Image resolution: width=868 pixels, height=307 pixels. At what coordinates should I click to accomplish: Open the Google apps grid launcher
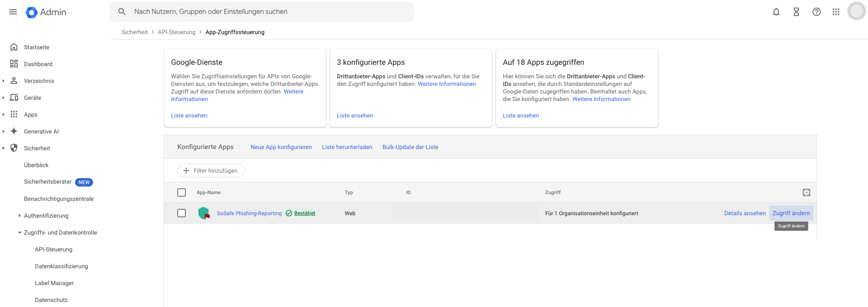pos(836,12)
